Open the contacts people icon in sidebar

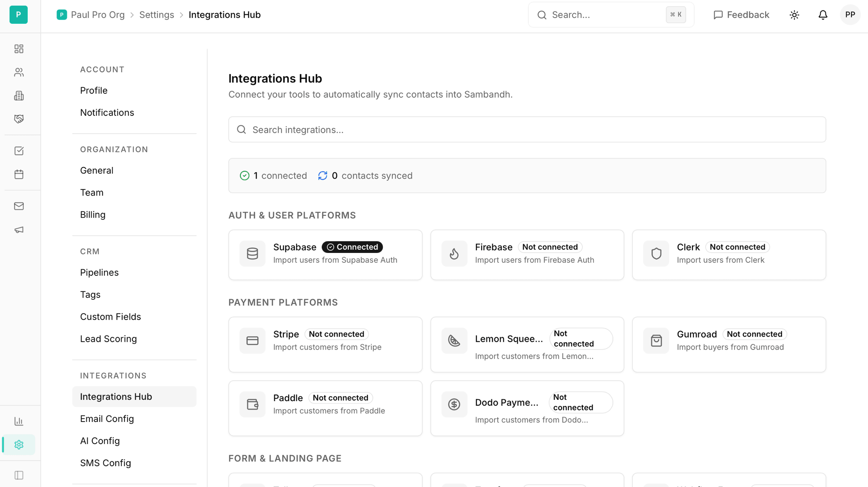[19, 72]
